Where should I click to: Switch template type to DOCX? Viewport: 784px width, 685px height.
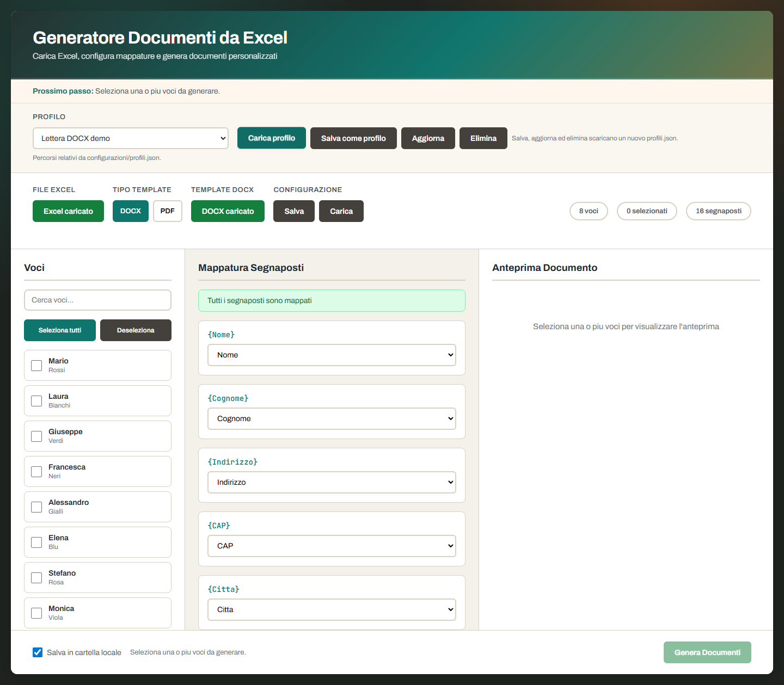(131, 211)
